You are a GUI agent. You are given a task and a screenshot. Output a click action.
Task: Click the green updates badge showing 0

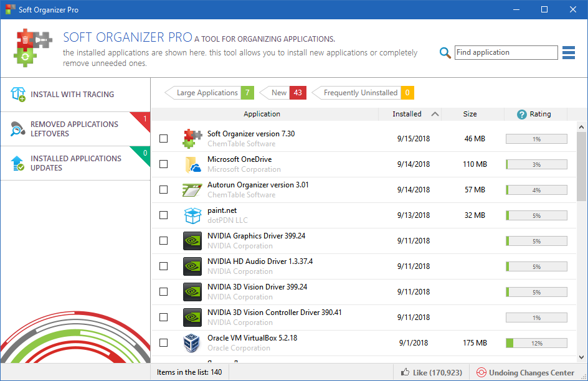[x=143, y=154]
